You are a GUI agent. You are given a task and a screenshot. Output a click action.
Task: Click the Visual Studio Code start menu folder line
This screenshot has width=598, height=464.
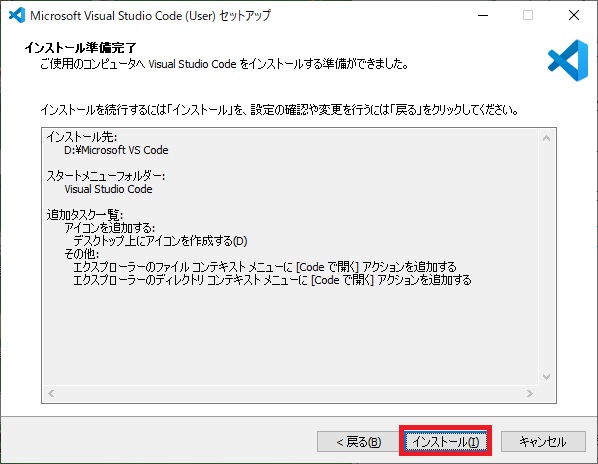click(108, 189)
